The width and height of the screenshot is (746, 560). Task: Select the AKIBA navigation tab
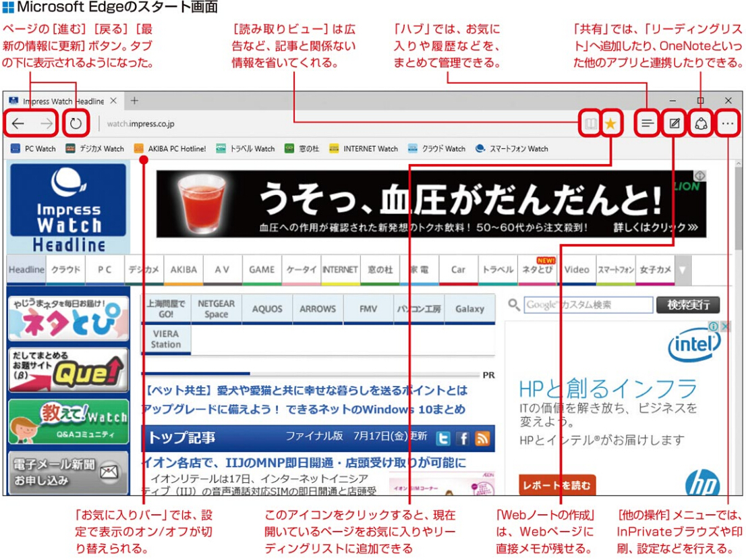(183, 270)
